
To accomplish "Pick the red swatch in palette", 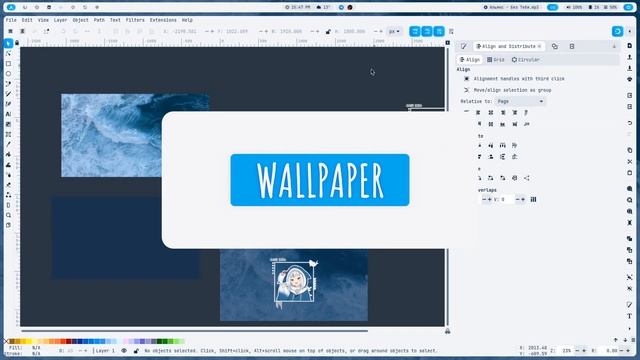I will (x=64, y=341).
